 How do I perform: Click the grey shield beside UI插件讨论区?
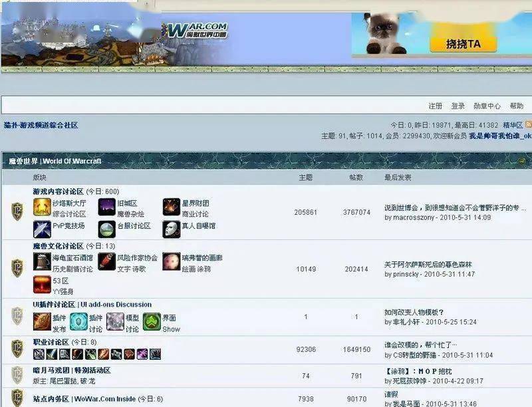pyautogui.click(x=17, y=316)
